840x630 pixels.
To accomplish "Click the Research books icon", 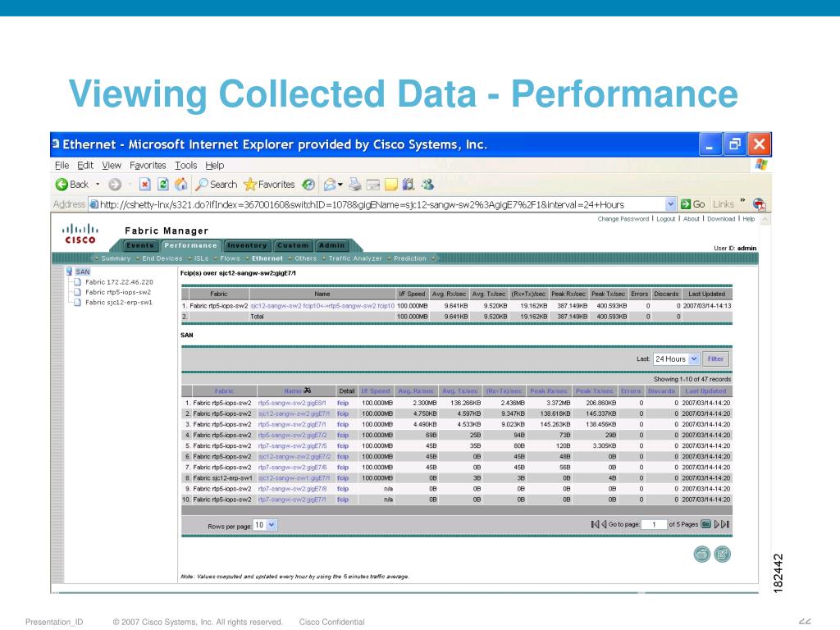I will point(409,185).
